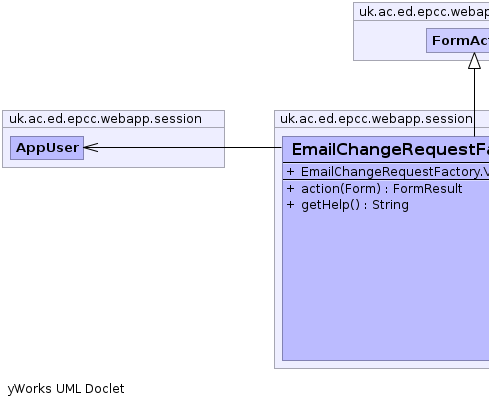Click the plus icon before action(Form)
Screen dimensions: 489x406
(x=290, y=189)
